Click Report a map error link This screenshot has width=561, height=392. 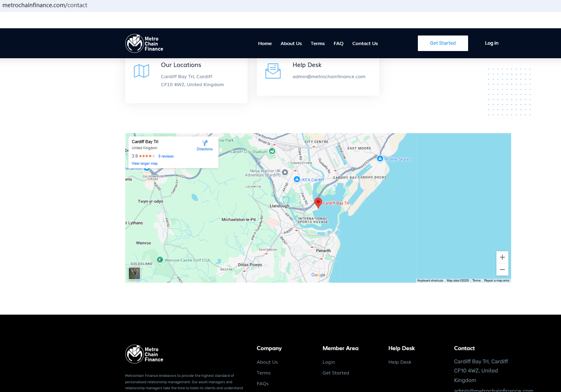[496, 281]
